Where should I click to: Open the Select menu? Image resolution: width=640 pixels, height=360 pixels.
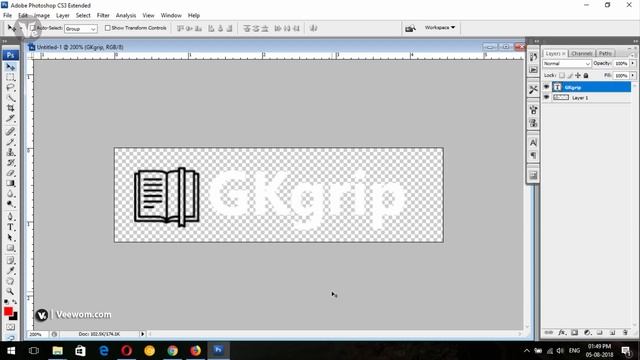[x=83, y=16]
